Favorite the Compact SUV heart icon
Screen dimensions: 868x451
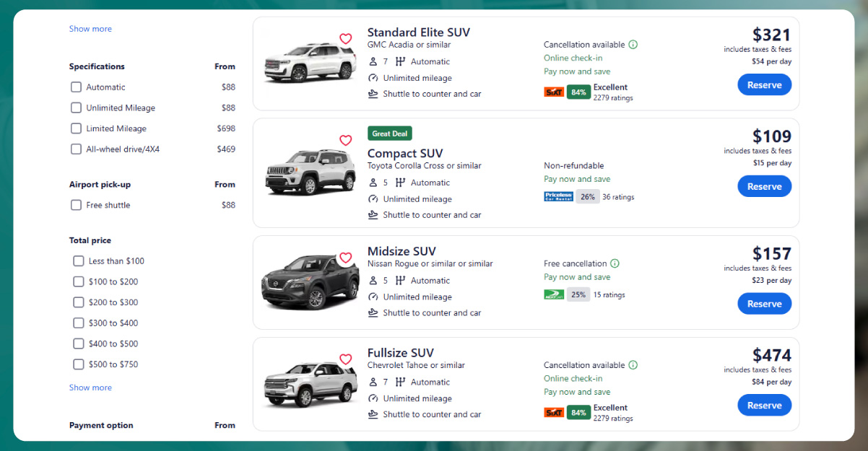(x=345, y=141)
